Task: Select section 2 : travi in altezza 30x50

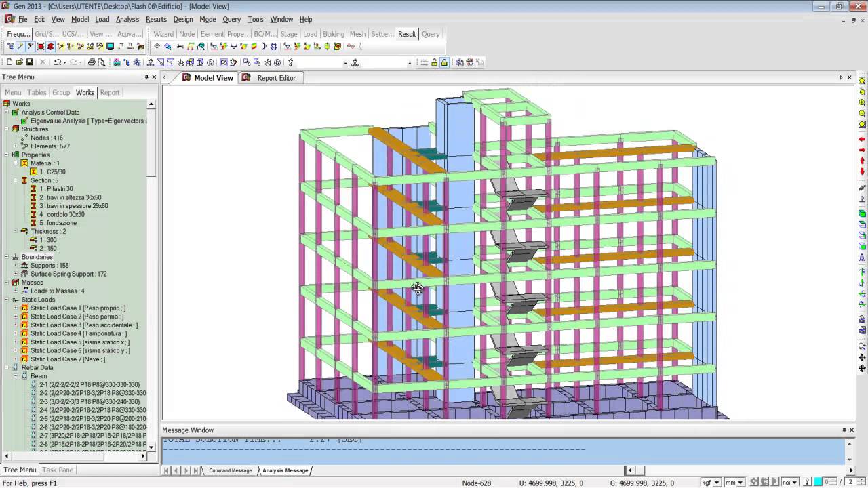Action: 66,197
